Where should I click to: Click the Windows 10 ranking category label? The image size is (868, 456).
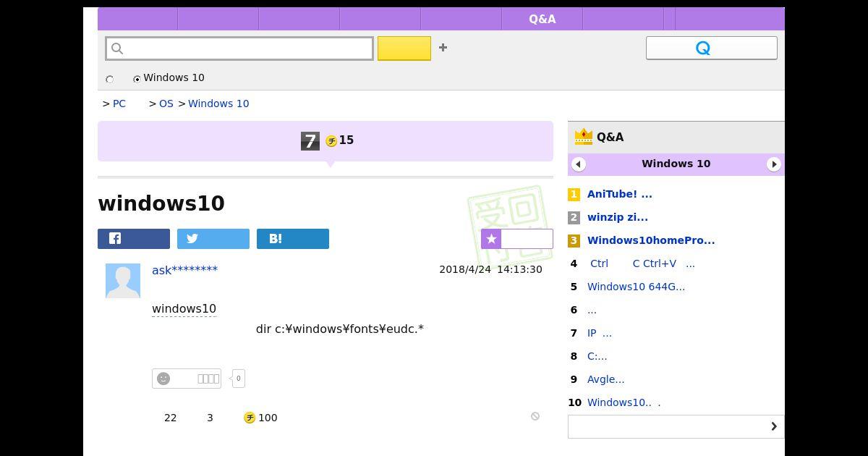pos(676,164)
